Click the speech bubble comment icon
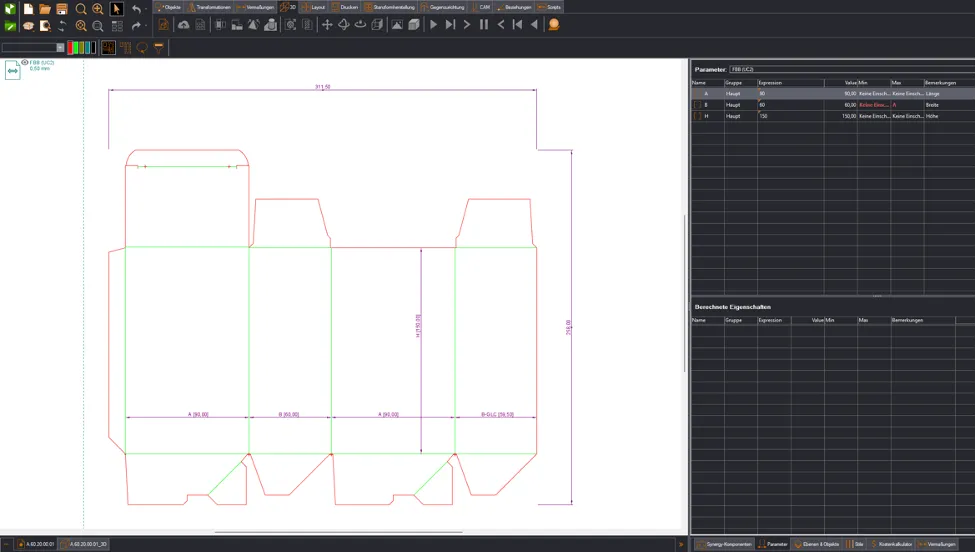977x552 pixels. pyautogui.click(x=142, y=48)
